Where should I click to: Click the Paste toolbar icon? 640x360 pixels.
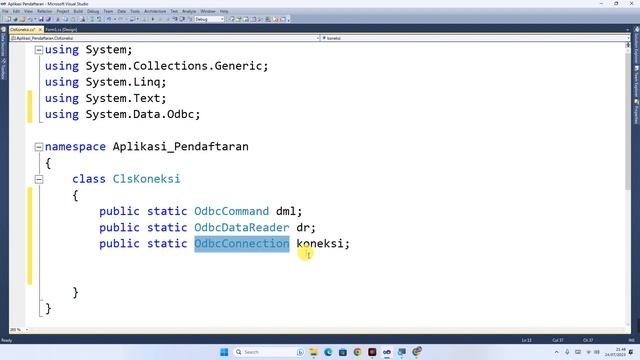coord(73,19)
